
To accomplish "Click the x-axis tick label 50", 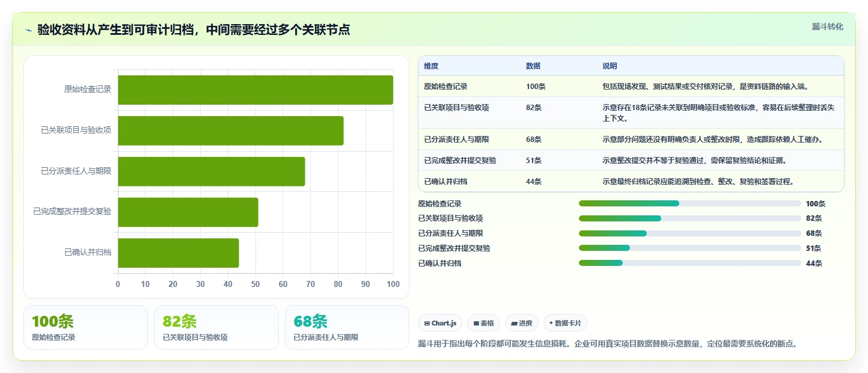I will (x=255, y=285).
